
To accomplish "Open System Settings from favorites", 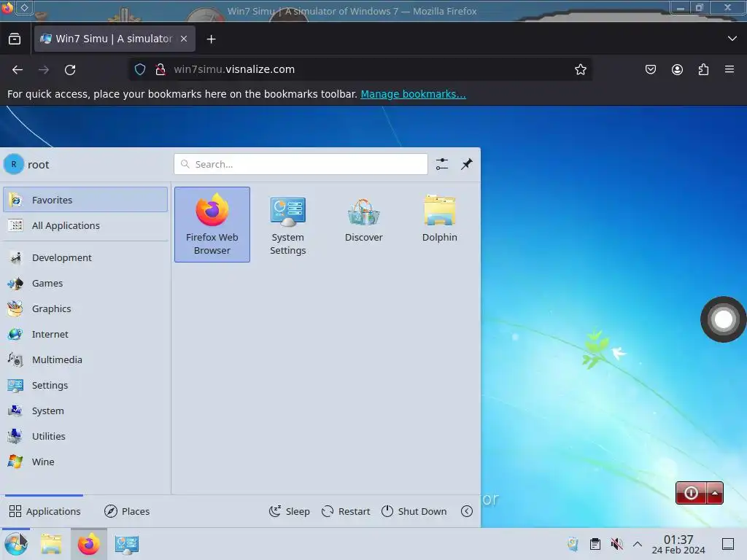I will [x=287, y=225].
